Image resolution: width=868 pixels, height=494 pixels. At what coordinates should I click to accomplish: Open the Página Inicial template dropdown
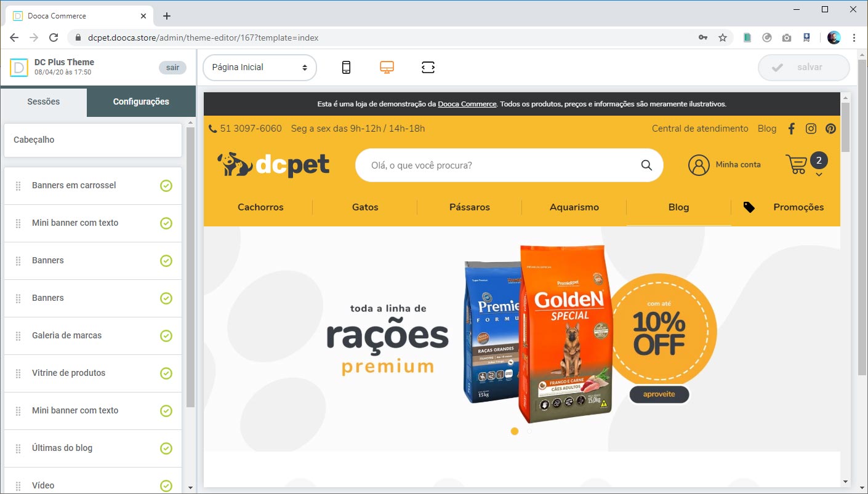[x=260, y=68]
